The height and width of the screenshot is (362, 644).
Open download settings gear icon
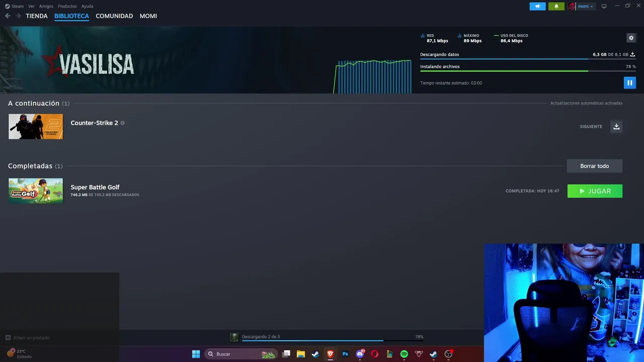(x=631, y=38)
